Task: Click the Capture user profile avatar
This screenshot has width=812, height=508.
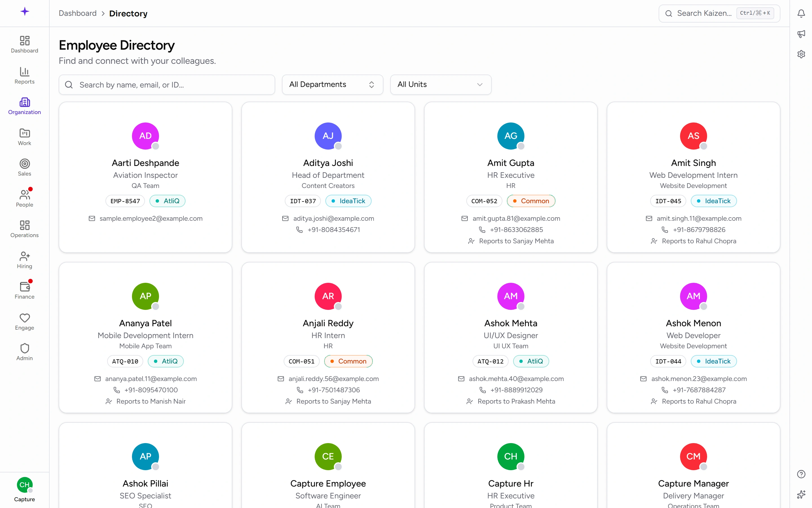Action: point(25,485)
